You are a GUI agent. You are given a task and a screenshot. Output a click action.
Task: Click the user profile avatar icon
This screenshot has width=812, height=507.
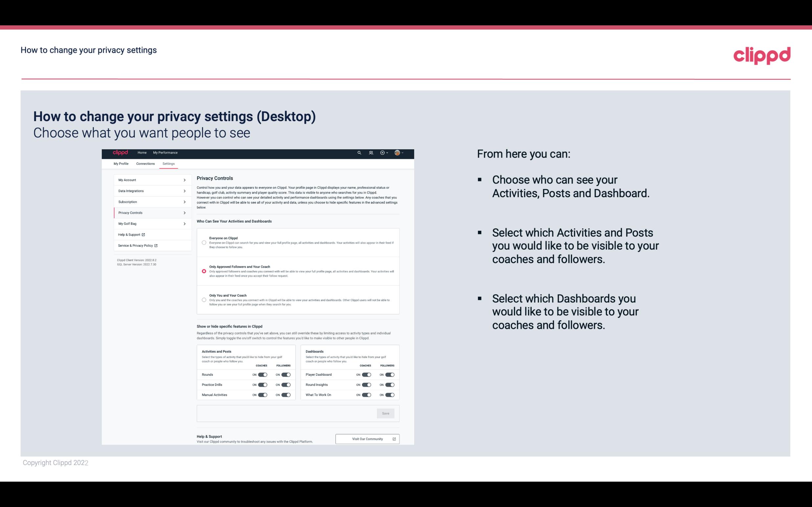click(x=397, y=153)
